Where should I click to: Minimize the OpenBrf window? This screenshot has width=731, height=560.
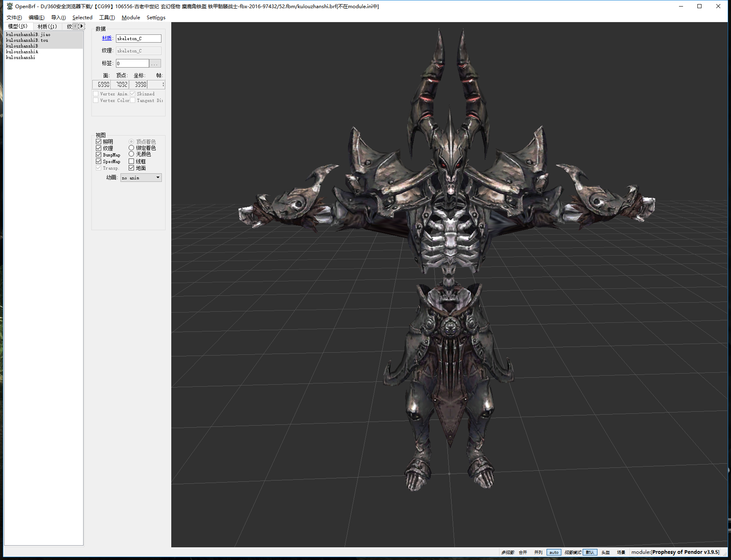(x=681, y=6)
